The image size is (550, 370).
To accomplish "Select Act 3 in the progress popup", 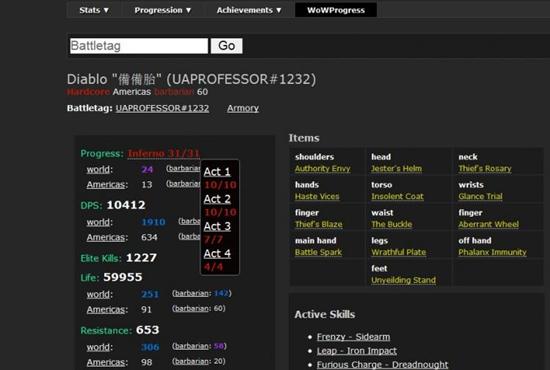I will point(217,227).
